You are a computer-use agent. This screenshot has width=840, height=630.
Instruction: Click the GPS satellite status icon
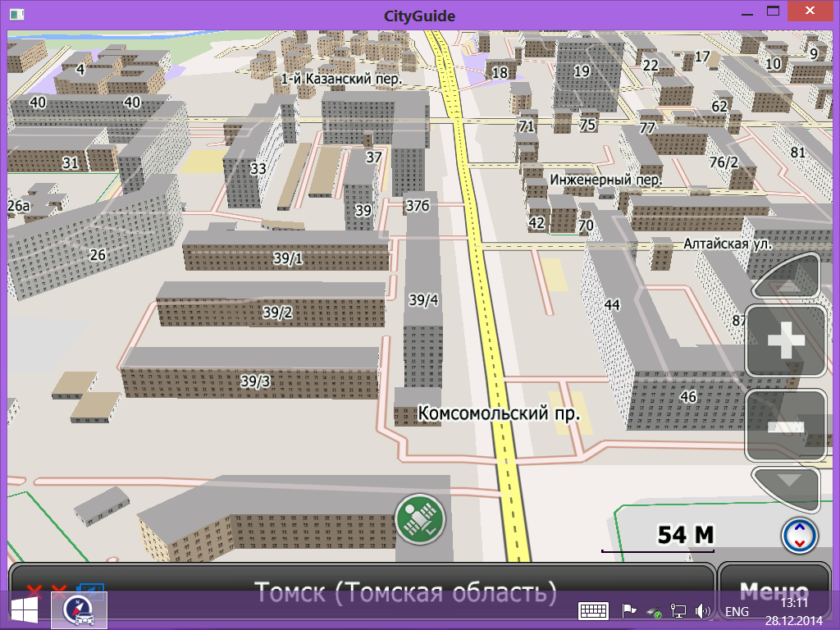pyautogui.click(x=419, y=520)
